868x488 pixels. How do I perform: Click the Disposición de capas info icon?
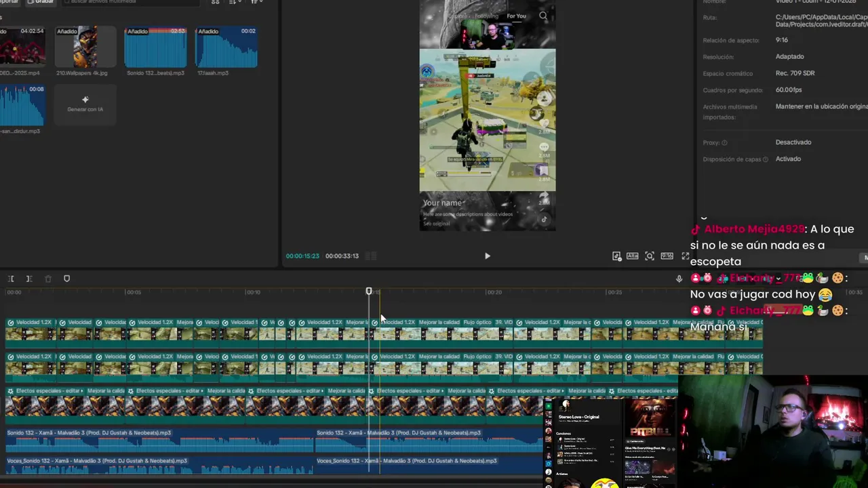point(766,159)
